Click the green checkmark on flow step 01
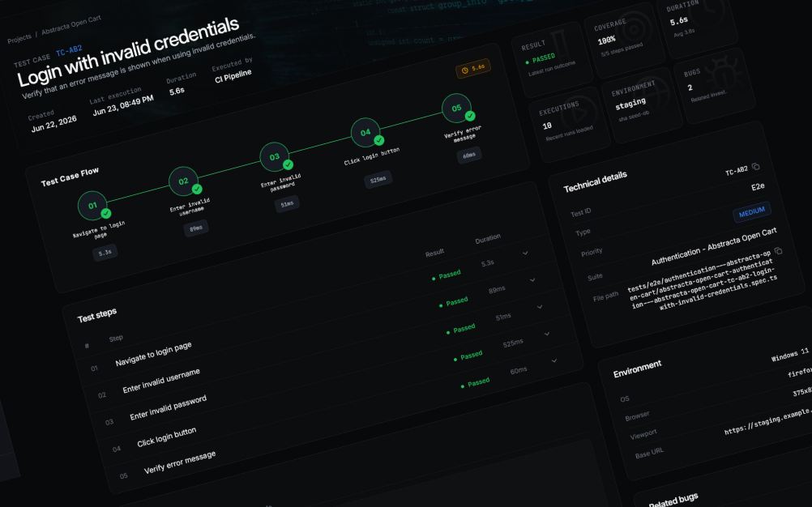 tap(106, 213)
